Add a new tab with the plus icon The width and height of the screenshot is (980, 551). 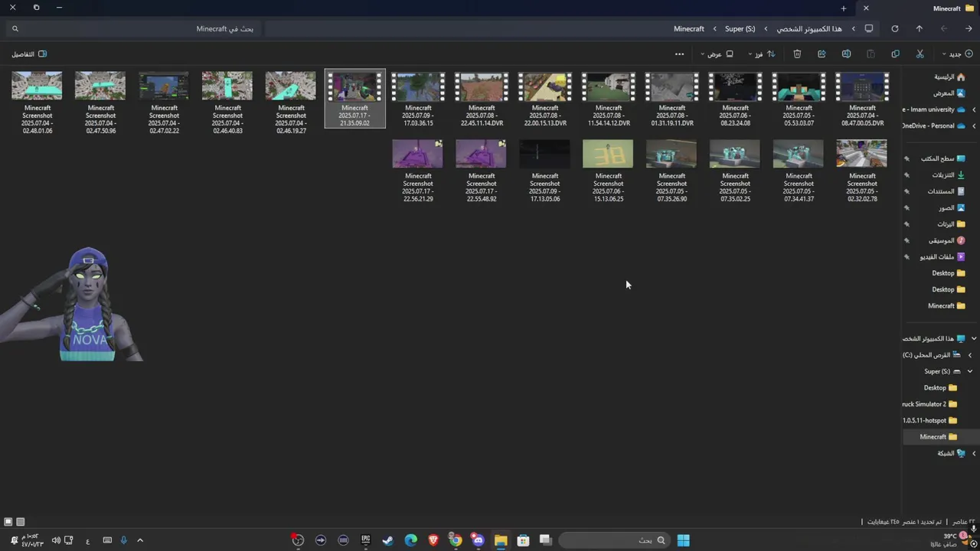pyautogui.click(x=843, y=8)
